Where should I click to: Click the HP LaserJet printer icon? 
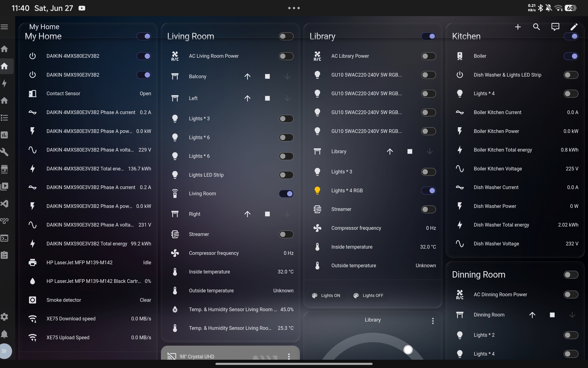tap(32, 262)
